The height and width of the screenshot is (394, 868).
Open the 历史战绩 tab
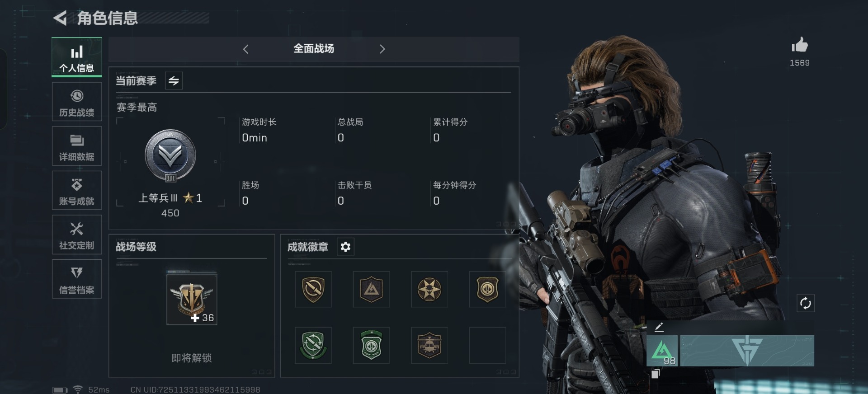click(77, 102)
